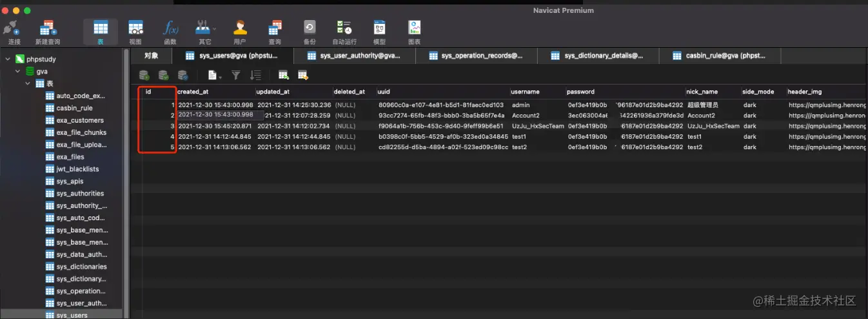The image size is (868, 319).
Task: Click the commit transaction database icon
Action: 164,75
